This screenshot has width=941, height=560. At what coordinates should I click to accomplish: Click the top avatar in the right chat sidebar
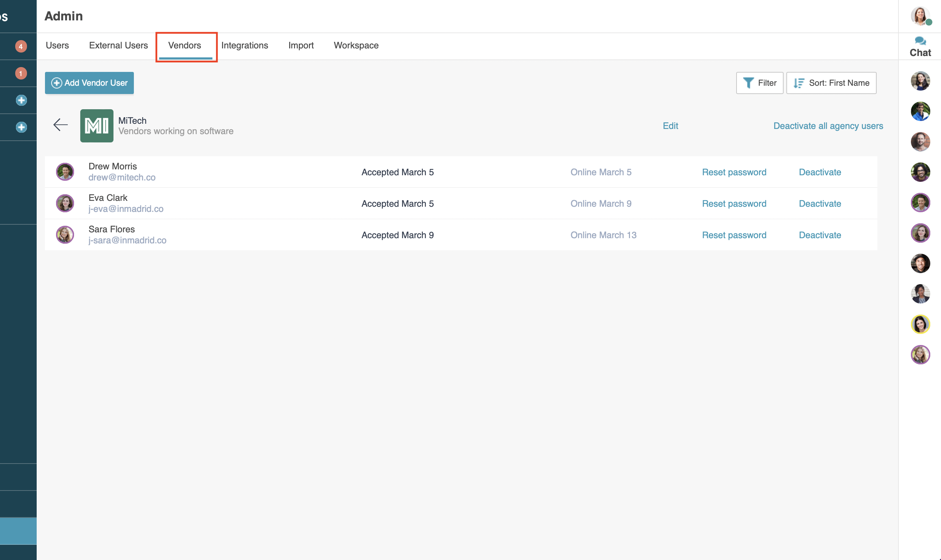(921, 81)
